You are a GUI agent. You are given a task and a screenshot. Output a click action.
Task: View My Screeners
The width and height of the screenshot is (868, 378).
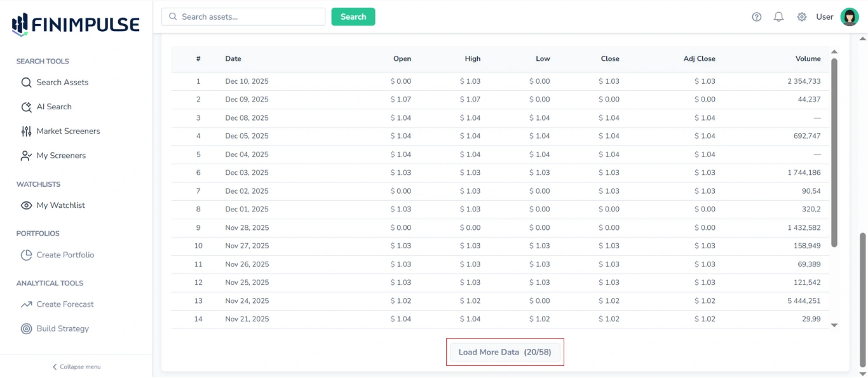pyautogui.click(x=62, y=155)
